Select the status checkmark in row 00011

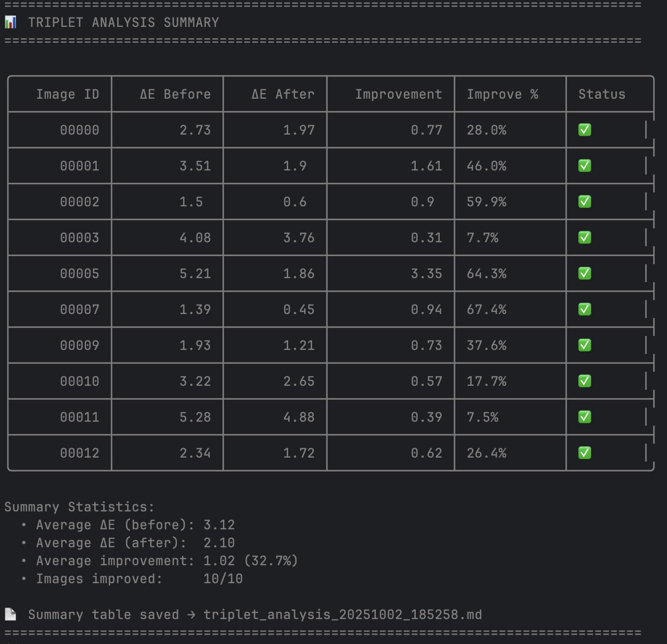(584, 417)
